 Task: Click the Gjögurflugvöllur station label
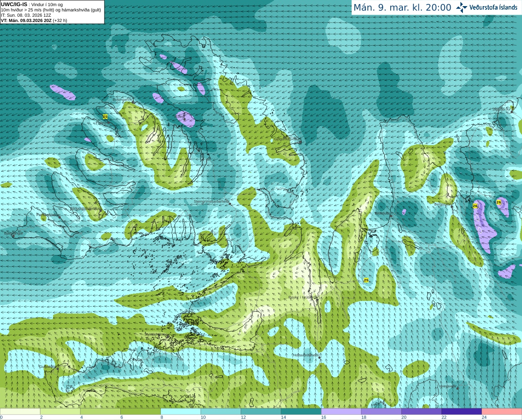287,139
